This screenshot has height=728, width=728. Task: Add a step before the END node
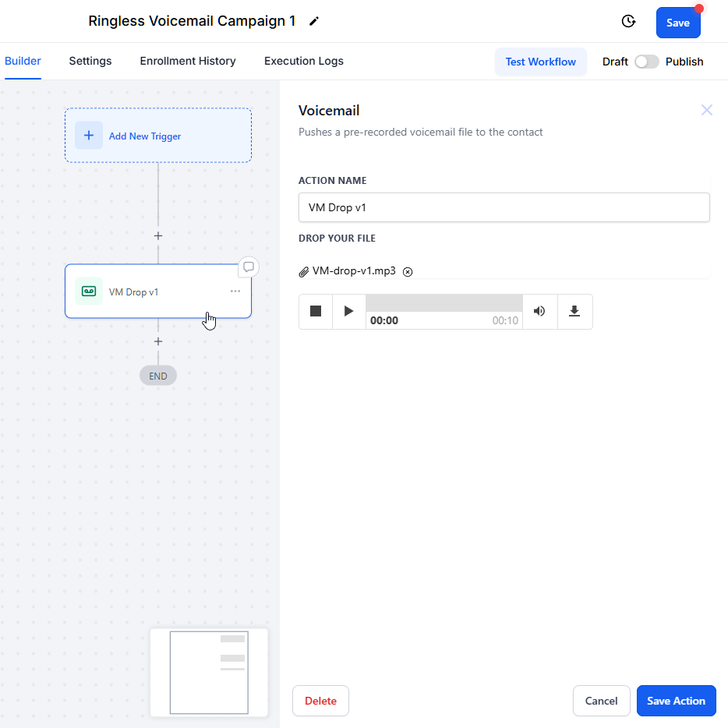click(x=158, y=341)
